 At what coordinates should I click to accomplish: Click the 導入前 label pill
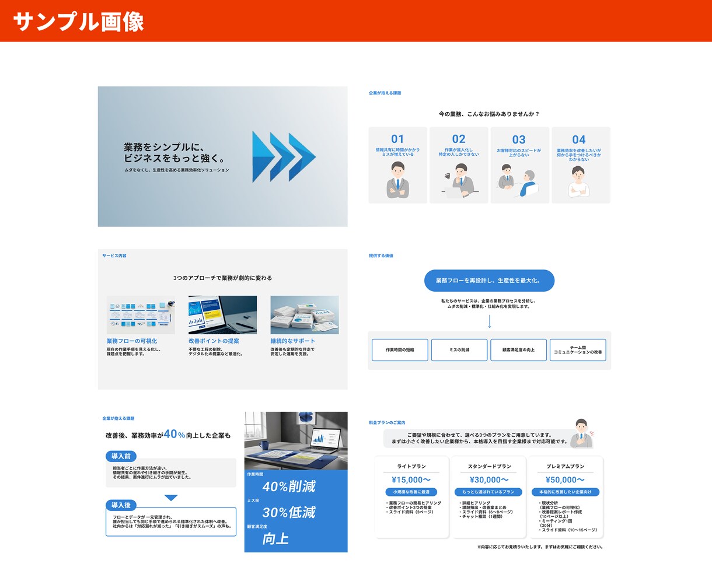coord(121,456)
